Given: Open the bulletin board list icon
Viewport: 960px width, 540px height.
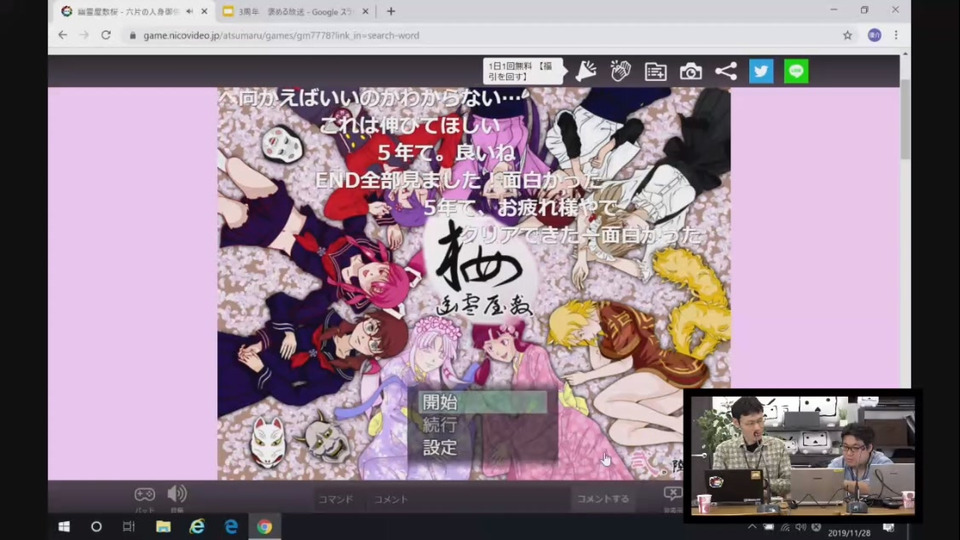Looking at the screenshot, I should tap(656, 72).
